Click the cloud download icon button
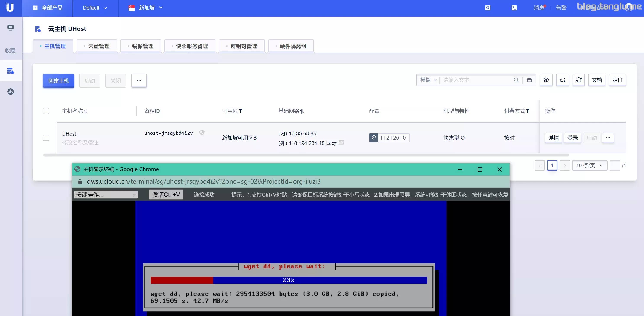This screenshot has width=644, height=316. click(x=562, y=80)
